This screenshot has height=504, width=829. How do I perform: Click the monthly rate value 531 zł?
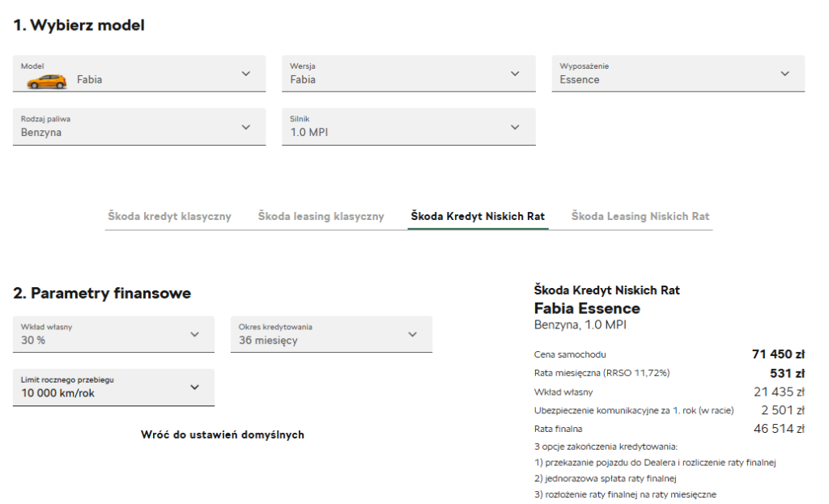coord(787,373)
